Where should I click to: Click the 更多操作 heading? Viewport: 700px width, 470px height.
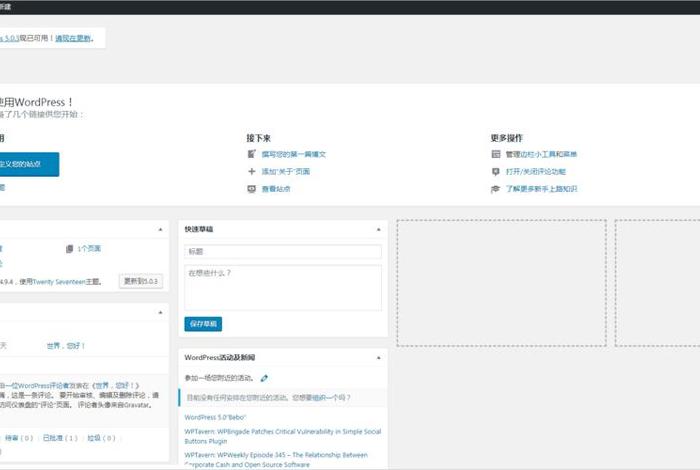click(x=507, y=138)
